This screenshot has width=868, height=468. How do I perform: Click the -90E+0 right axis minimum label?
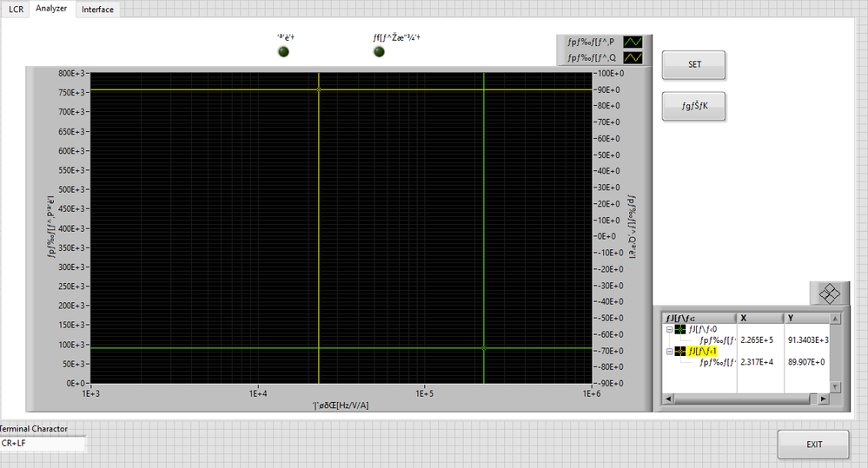click(x=611, y=384)
